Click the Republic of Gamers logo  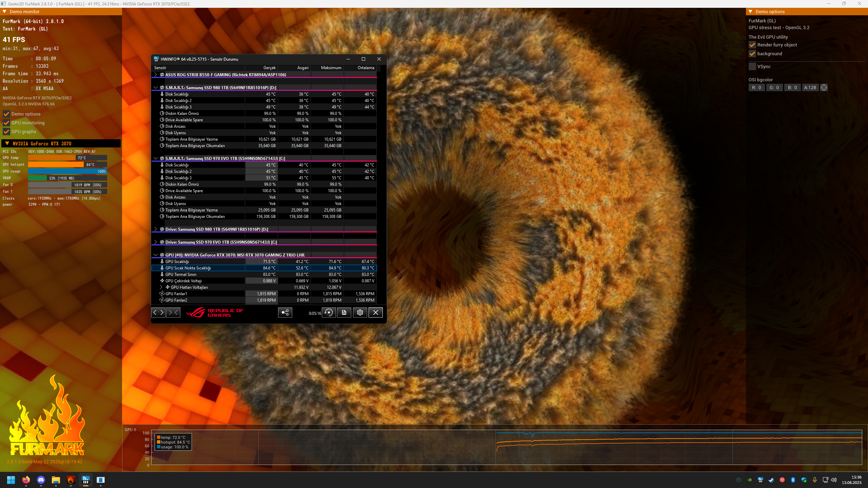pos(215,312)
